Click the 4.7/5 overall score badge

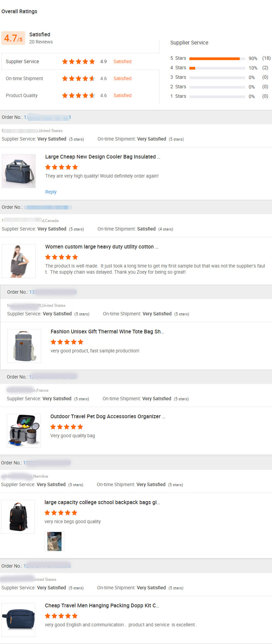[13, 38]
